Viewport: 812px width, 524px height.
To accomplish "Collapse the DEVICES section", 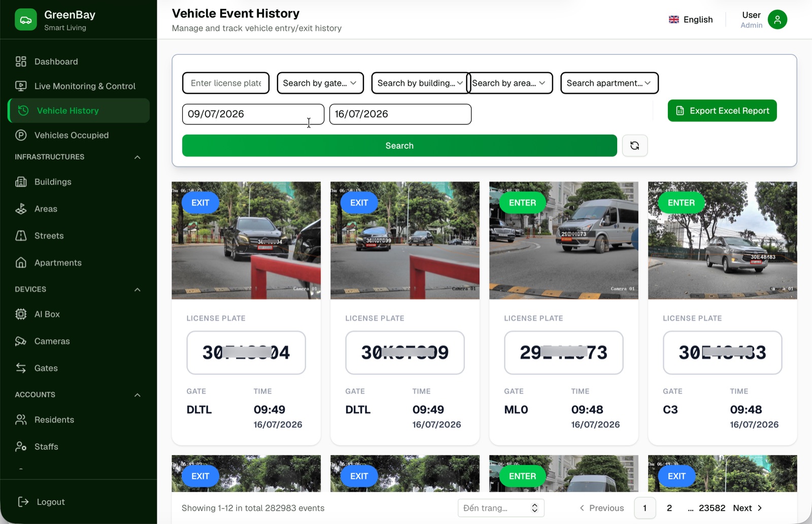I will 138,289.
